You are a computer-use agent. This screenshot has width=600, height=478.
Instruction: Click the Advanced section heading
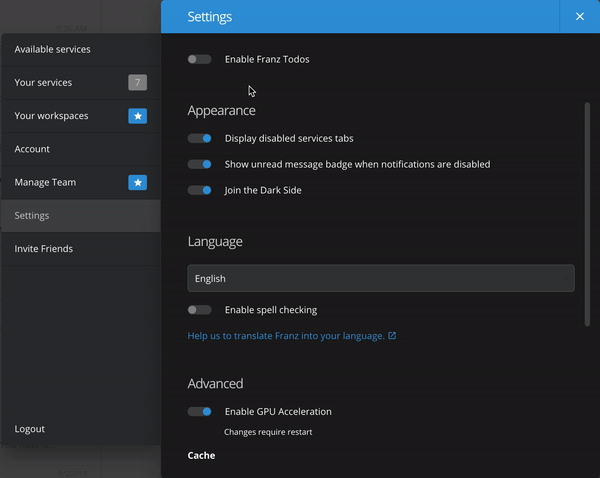(x=215, y=383)
